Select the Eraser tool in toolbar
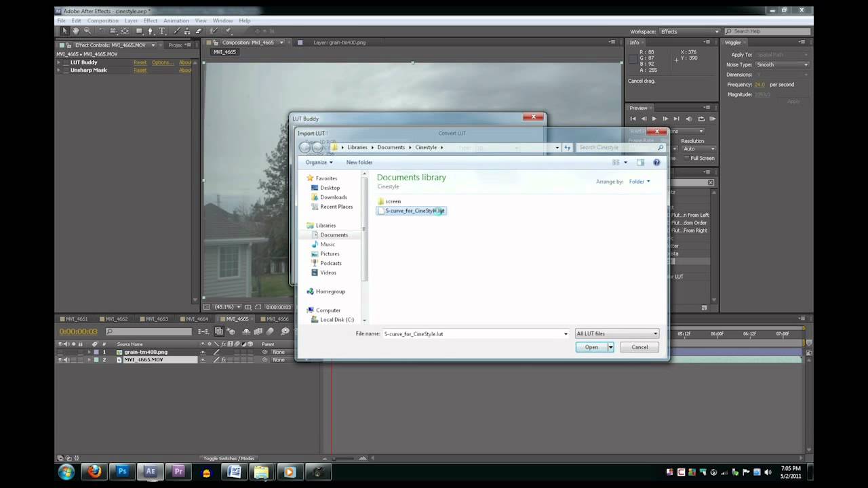 tap(198, 31)
